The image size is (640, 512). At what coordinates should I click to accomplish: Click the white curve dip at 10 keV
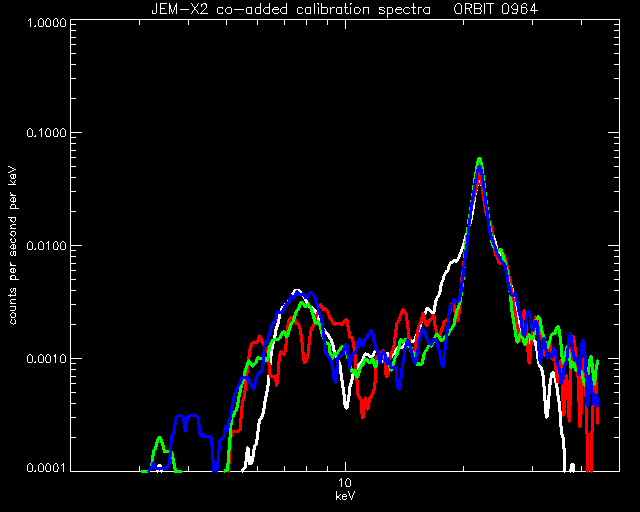346,402
